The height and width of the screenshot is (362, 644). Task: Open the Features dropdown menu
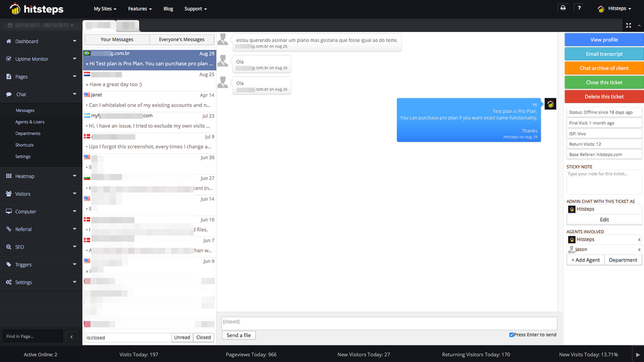139,9
